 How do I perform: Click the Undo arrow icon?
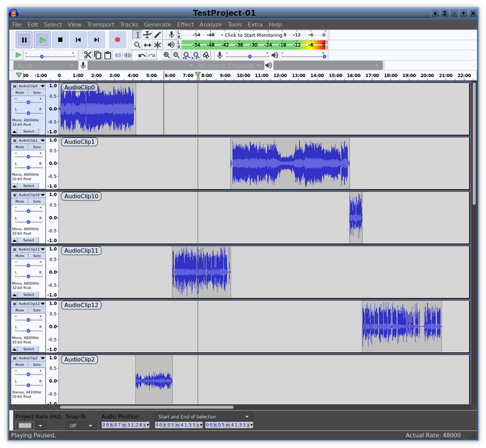click(142, 55)
